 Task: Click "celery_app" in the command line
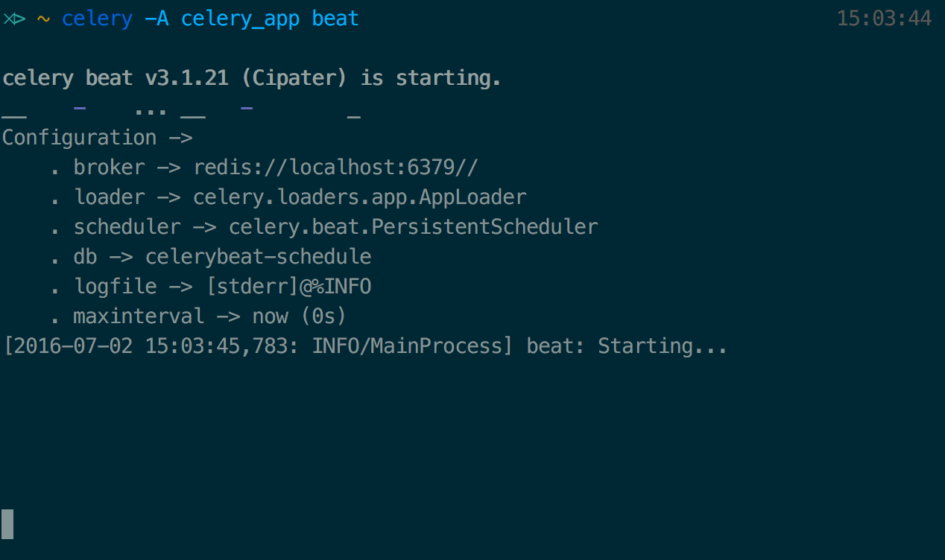pos(240,19)
